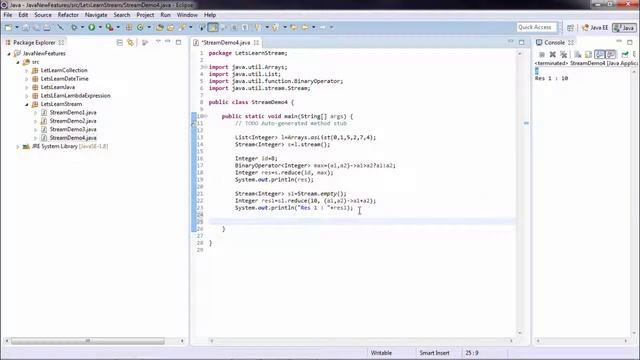Viewport: 640px width, 360px height.
Task: Click the External Tools run icon
Action: [x=109, y=27]
